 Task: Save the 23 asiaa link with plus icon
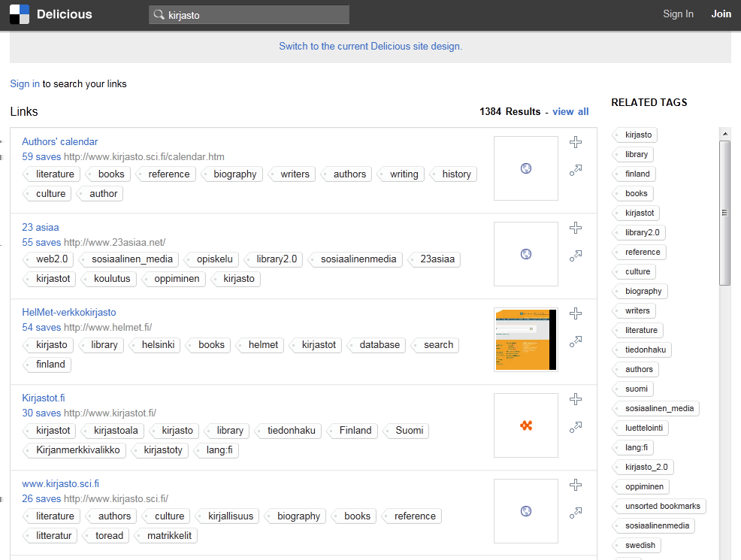pyautogui.click(x=575, y=228)
